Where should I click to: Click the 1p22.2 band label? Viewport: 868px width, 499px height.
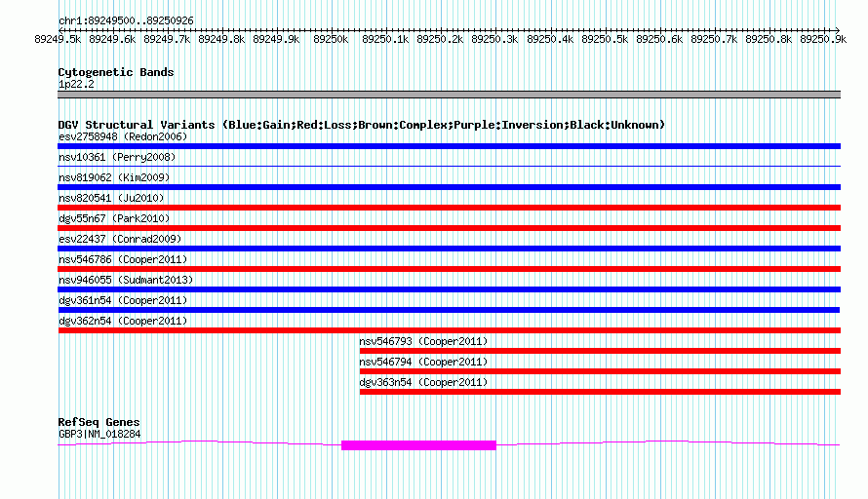click(x=76, y=84)
